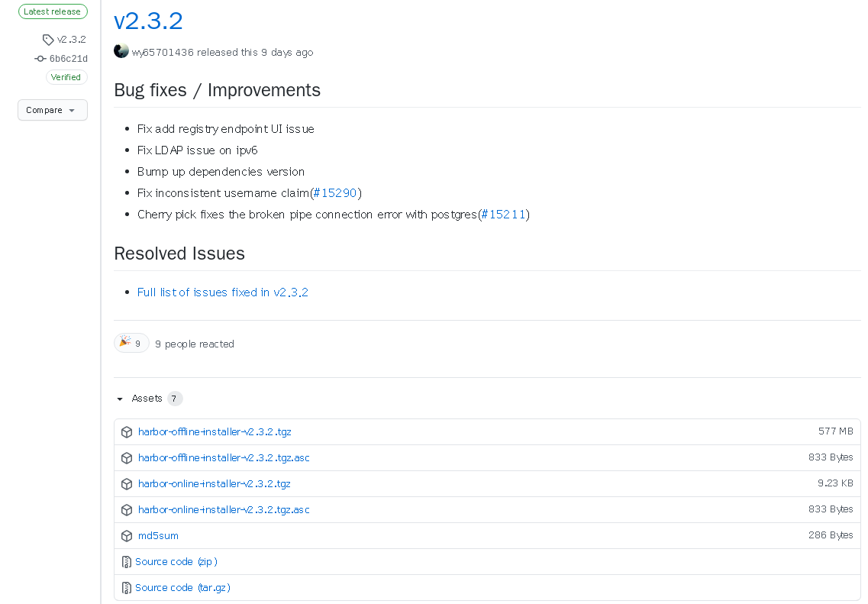Click the Verified signature badge

[66, 78]
